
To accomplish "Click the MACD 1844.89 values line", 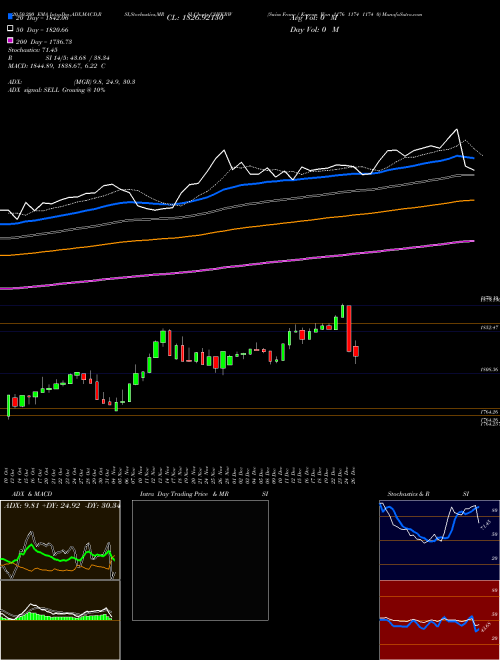I will [x=57, y=66].
